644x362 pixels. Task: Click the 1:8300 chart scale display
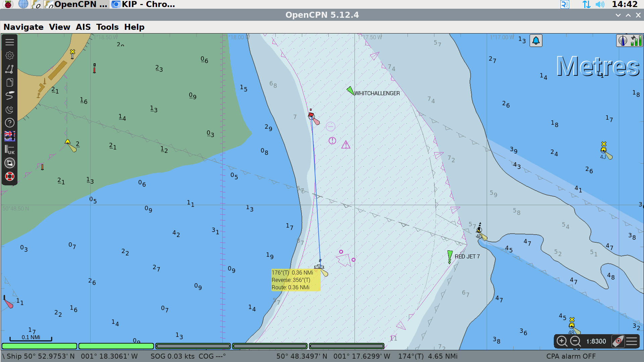[x=596, y=341]
